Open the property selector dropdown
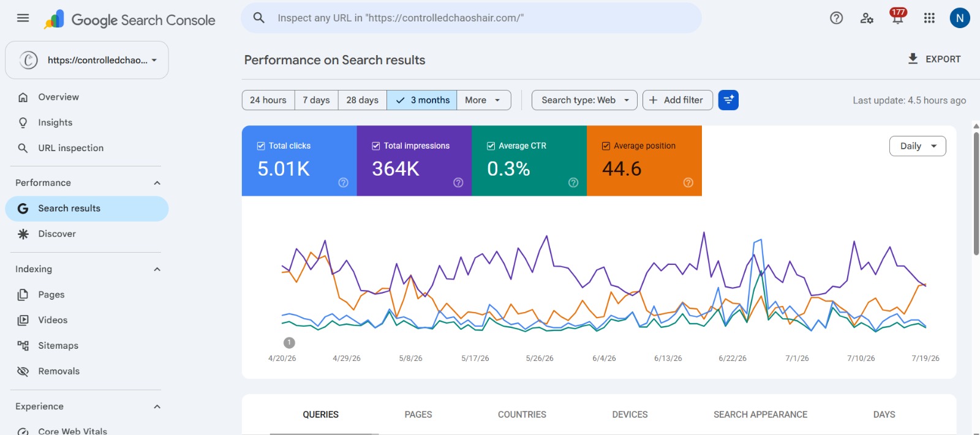The height and width of the screenshot is (435, 980). pyautogui.click(x=86, y=60)
